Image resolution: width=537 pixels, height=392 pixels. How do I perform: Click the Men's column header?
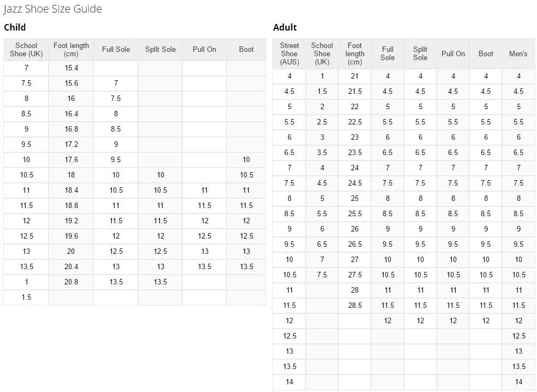(518, 54)
